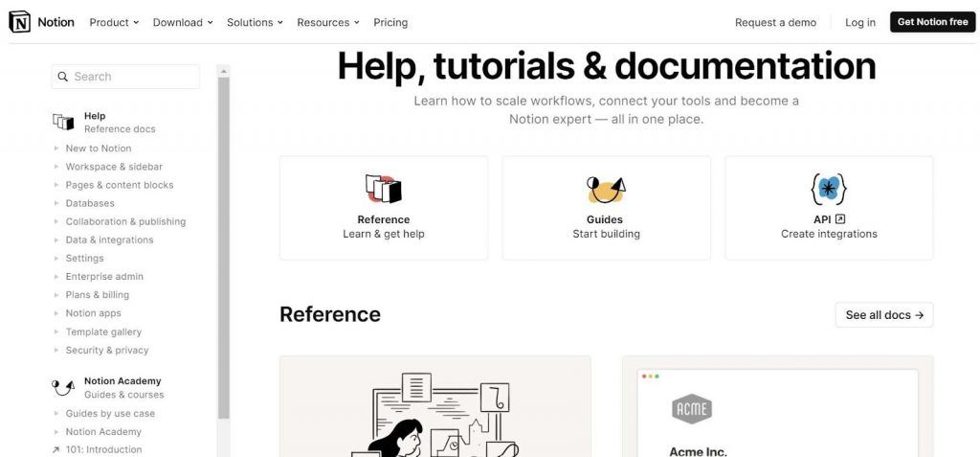Click the sidebar scroll up arrow
Image resolution: width=980 pixels, height=457 pixels.
[224, 71]
